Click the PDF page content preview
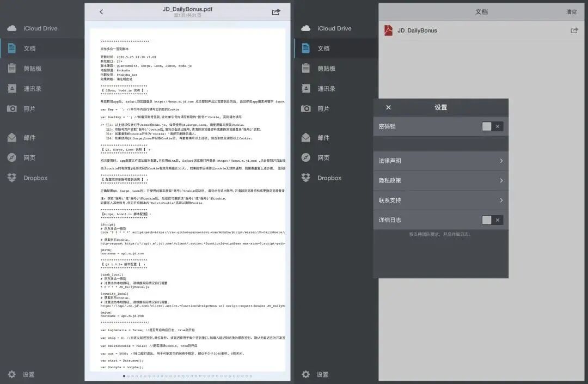588x384 pixels. click(x=187, y=200)
